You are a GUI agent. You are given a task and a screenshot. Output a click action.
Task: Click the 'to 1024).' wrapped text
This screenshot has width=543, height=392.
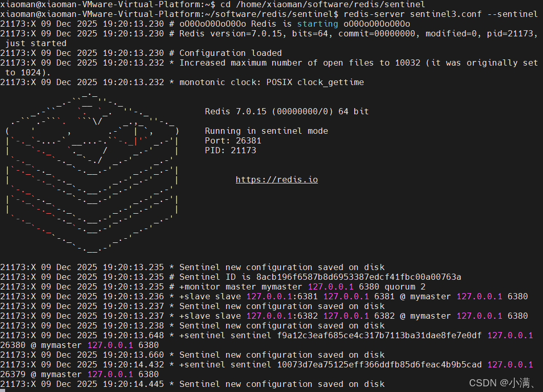[28, 72]
